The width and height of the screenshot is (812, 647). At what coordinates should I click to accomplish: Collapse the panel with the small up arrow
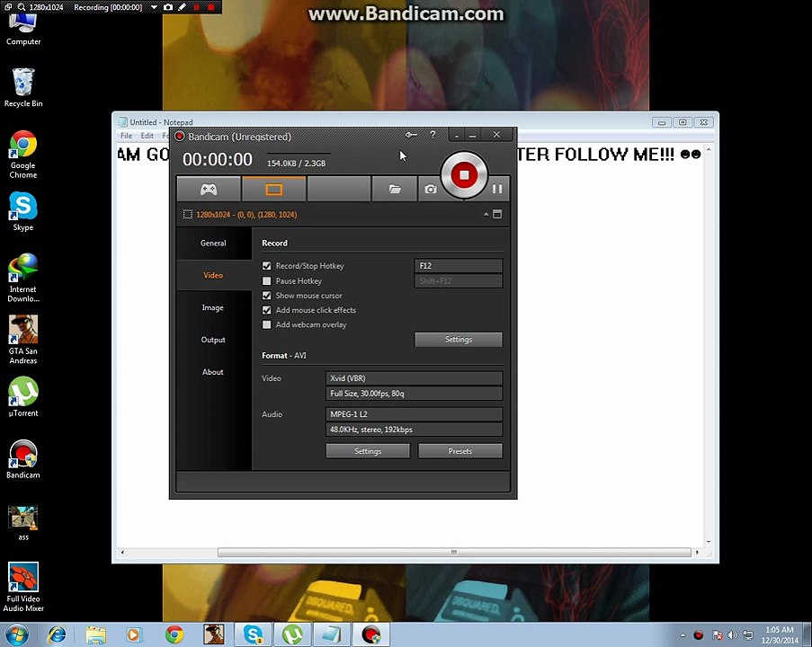pos(486,214)
